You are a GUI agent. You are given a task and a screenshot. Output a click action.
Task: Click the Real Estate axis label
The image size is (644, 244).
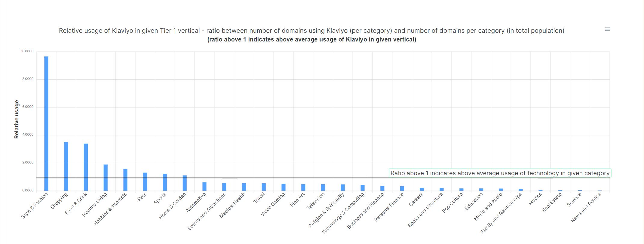[552, 202]
